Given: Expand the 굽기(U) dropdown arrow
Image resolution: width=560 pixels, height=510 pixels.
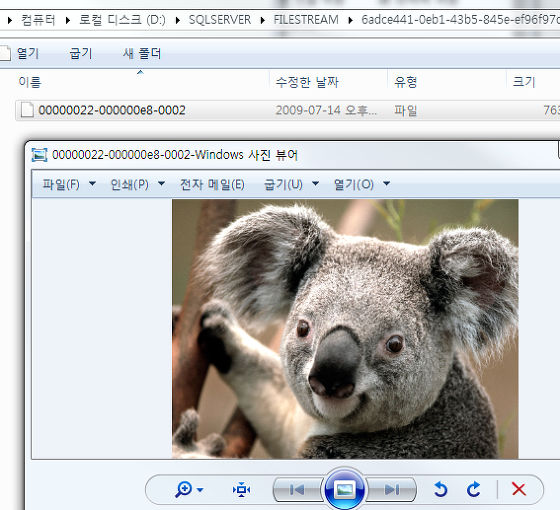Looking at the screenshot, I should pyautogui.click(x=315, y=184).
